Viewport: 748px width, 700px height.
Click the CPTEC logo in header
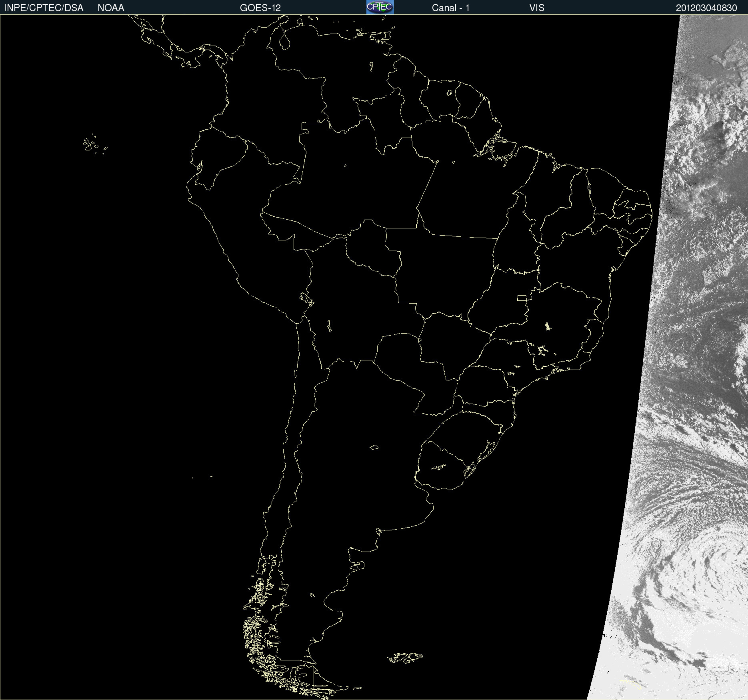tap(380, 7)
